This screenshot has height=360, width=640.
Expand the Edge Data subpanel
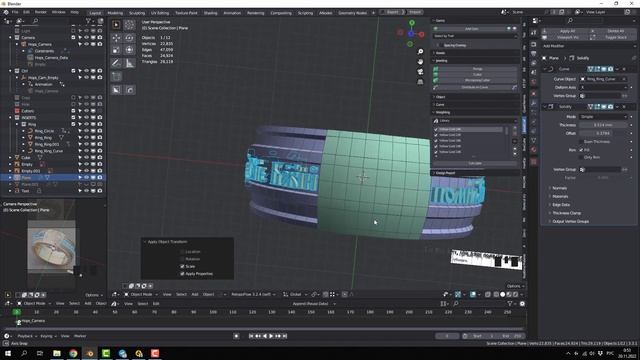coord(561,204)
